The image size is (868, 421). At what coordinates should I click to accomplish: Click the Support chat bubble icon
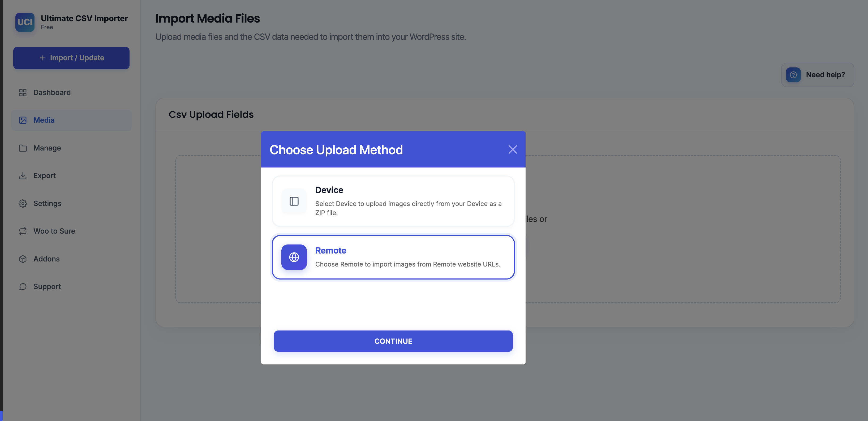(x=23, y=286)
